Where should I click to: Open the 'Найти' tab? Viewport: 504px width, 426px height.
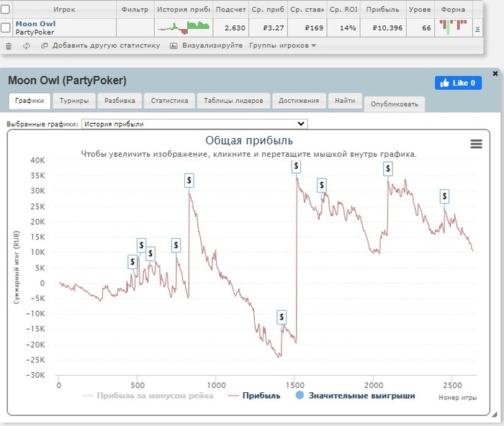coord(345,101)
